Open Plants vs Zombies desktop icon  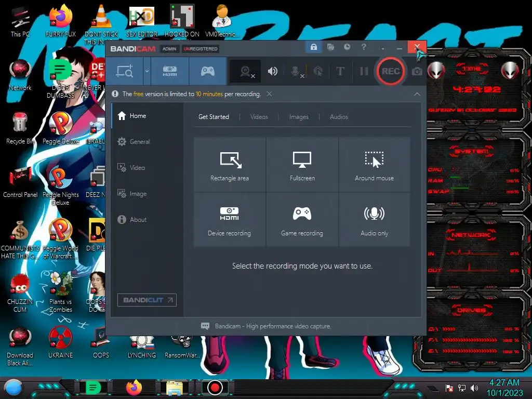[60, 292]
